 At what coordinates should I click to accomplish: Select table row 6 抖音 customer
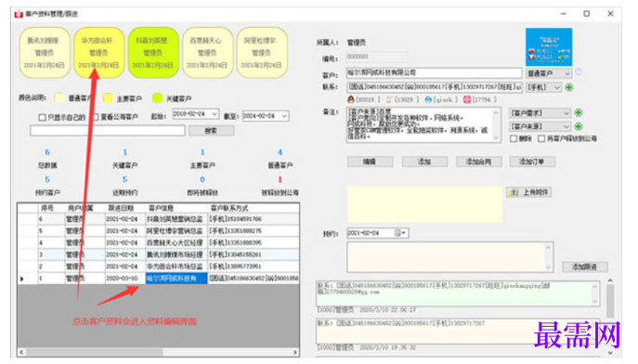pos(158,219)
